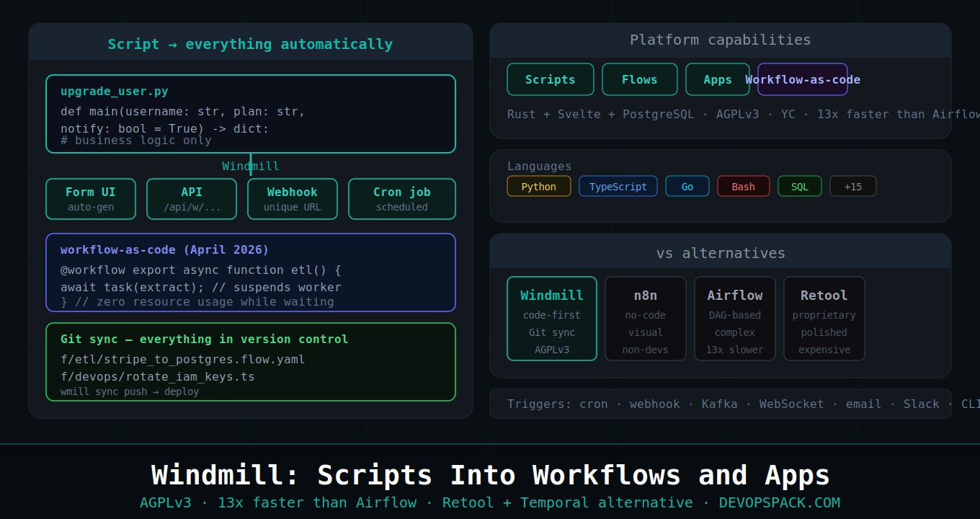Image resolution: width=980 pixels, height=519 pixels.
Task: Click the 'await task(extract); // suspends worker' line
Action: pos(201,288)
